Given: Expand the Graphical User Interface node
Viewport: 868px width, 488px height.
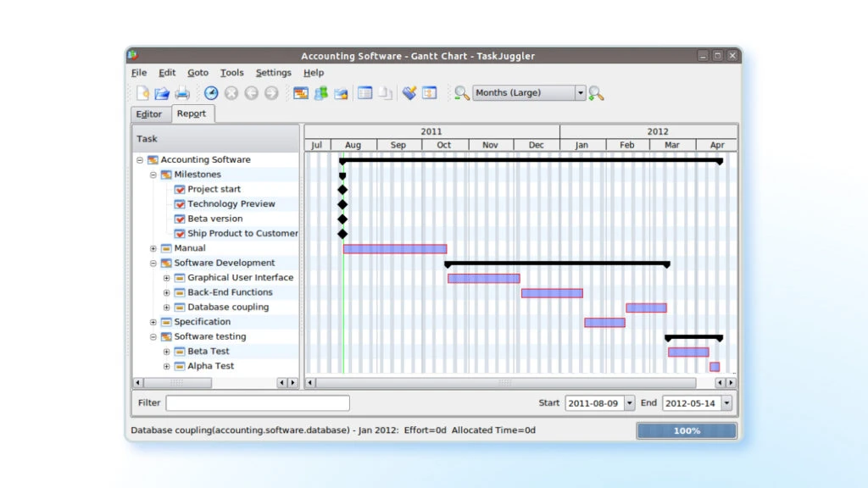Looking at the screenshot, I should point(167,278).
